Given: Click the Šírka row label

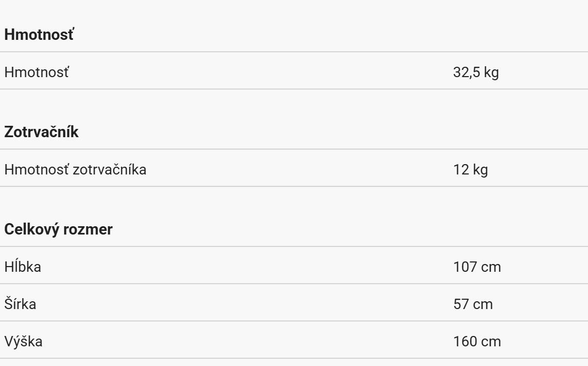Looking at the screenshot, I should click(20, 304).
